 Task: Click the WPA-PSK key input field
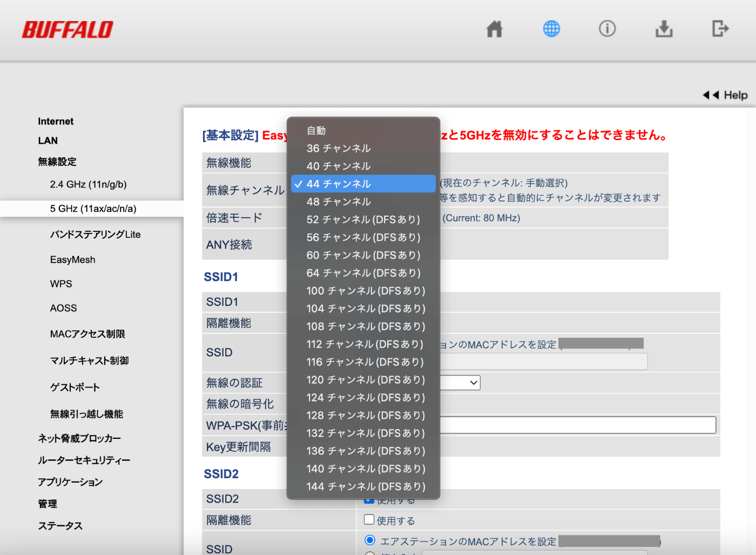tap(578, 425)
